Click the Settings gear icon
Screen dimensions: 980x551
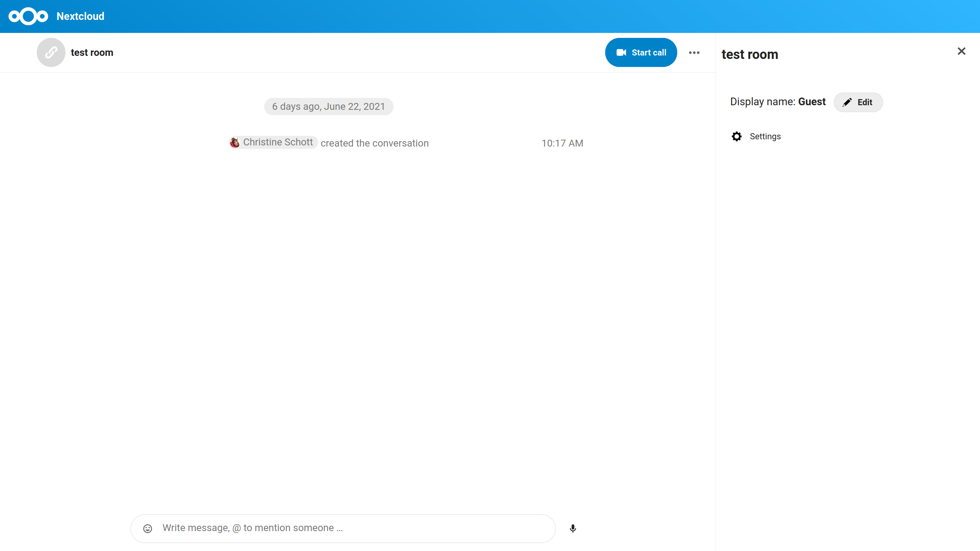coord(737,136)
